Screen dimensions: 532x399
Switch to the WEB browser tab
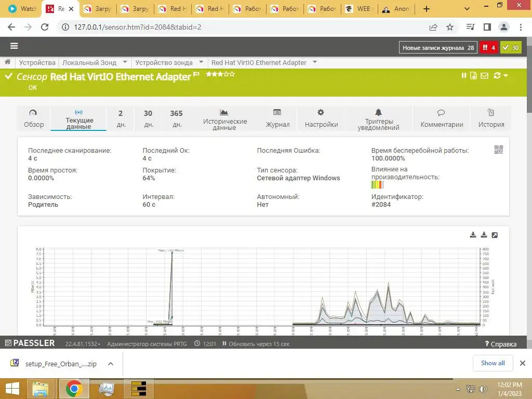point(360,9)
